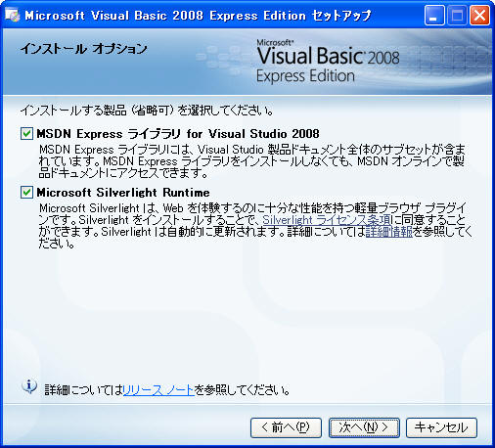The image size is (495, 448).
Task: Click the インストールする製品 instruction text
Action: (x=147, y=111)
